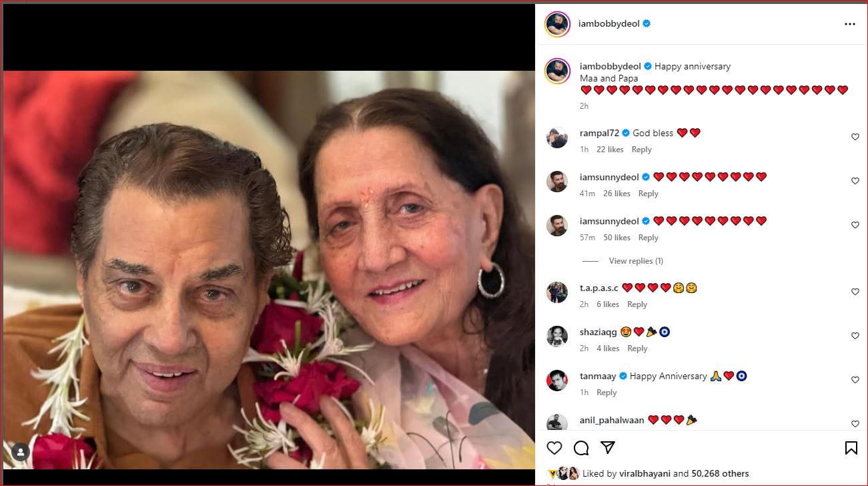
Task: Save the post with the bookmark icon
Action: point(851,448)
